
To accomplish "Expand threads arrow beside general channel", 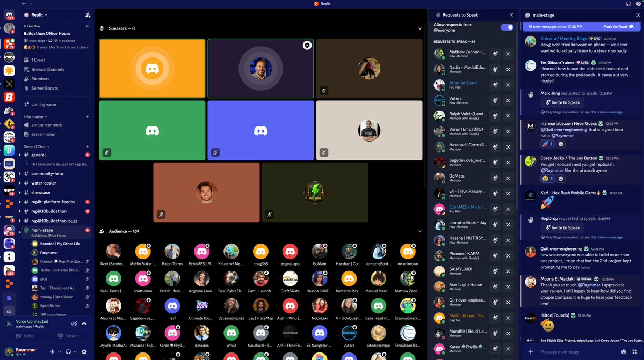I will click(20, 155).
